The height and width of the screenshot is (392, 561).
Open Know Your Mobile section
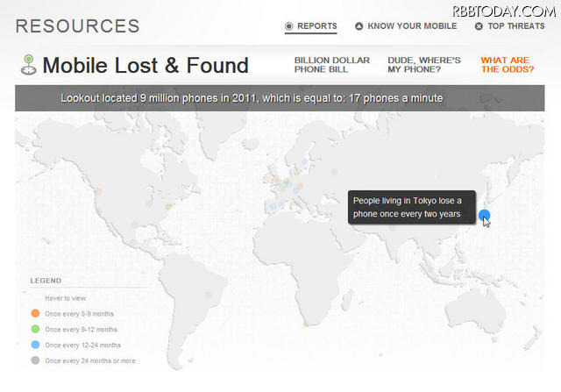pyautogui.click(x=406, y=26)
